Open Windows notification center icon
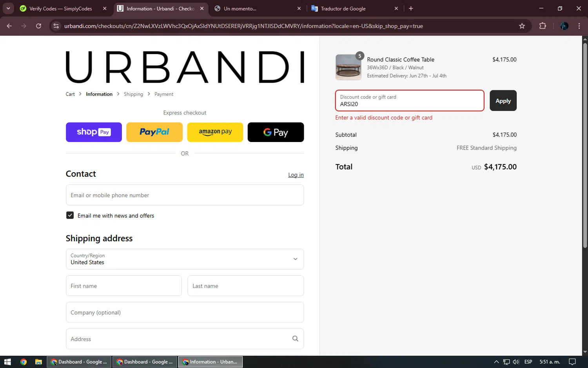The image size is (588, 368). point(572,362)
